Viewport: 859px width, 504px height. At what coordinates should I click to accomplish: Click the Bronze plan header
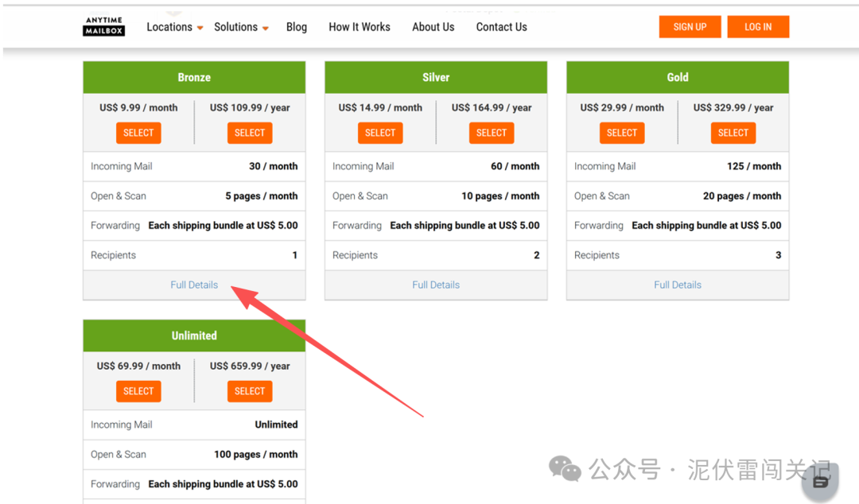[194, 77]
